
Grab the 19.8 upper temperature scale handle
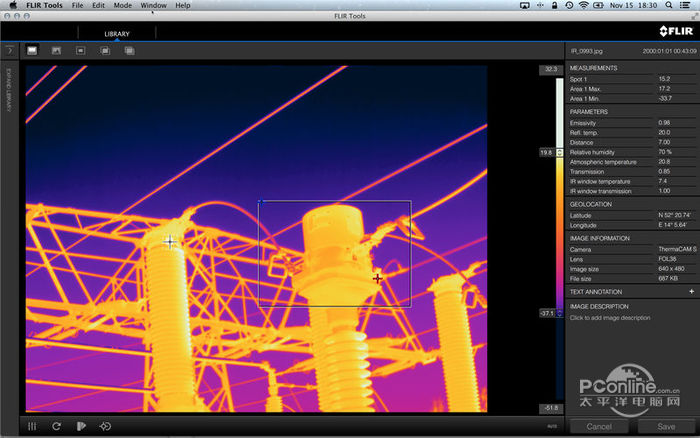pyautogui.click(x=547, y=152)
